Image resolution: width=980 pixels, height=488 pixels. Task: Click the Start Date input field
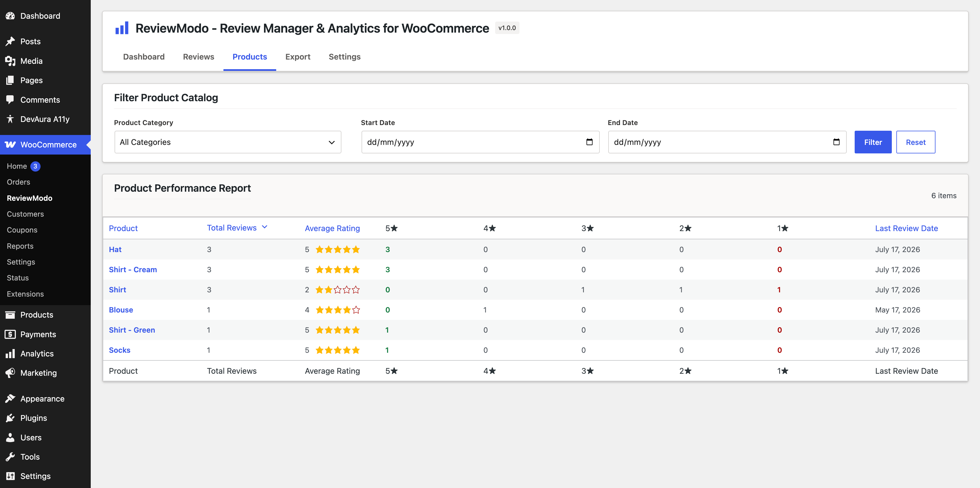tap(480, 142)
